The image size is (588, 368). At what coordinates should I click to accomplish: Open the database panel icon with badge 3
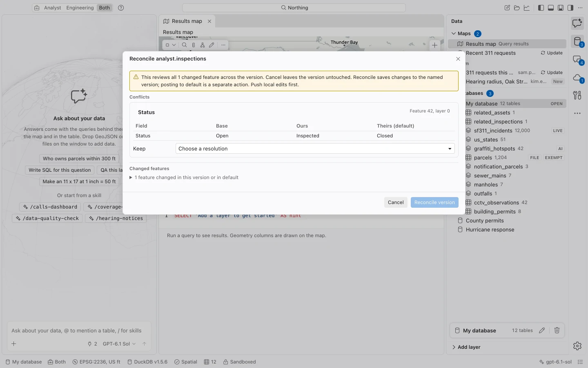(x=577, y=41)
